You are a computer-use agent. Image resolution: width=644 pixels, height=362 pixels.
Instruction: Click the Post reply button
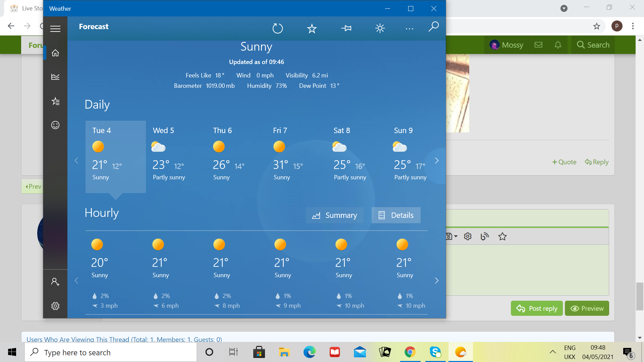[x=537, y=308]
